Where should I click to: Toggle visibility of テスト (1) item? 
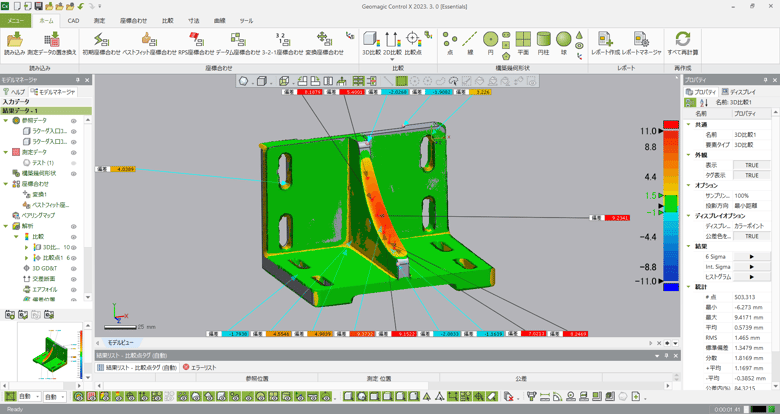73,163
